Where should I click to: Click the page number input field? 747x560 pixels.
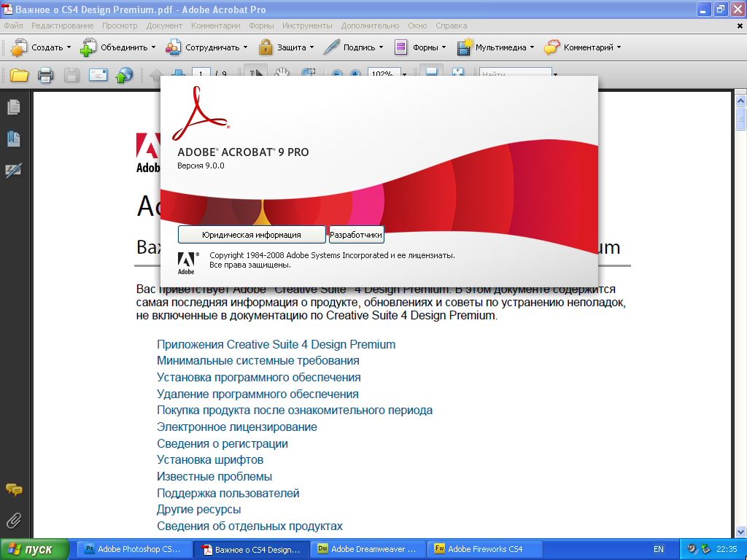(x=201, y=73)
